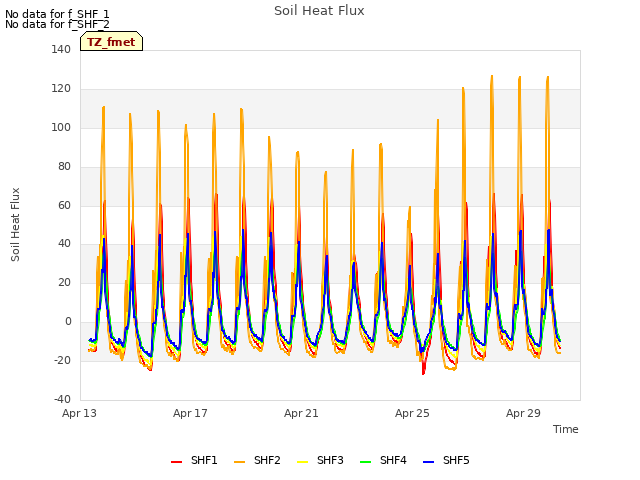Click the Apr 17 x-axis tick label

(x=190, y=413)
